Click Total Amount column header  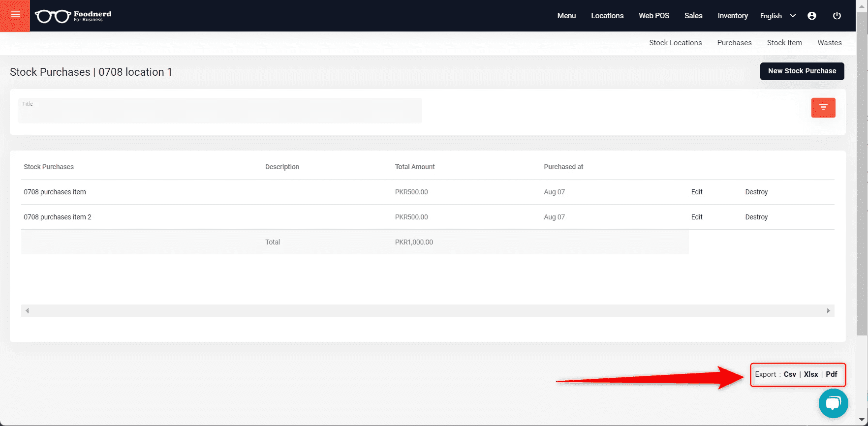(x=415, y=167)
